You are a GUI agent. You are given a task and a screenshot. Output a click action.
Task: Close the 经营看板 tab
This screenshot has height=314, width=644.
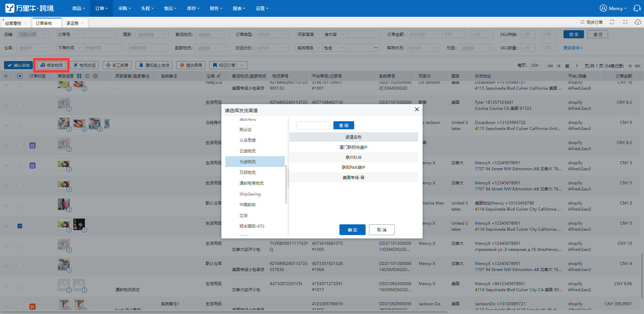pos(25,23)
